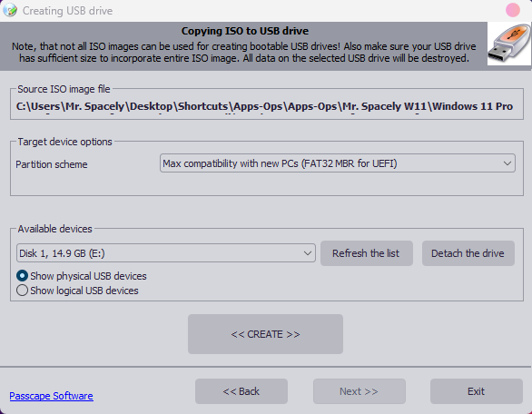Quit the wizard with Exit button
The height and width of the screenshot is (414, 532).
tap(477, 391)
